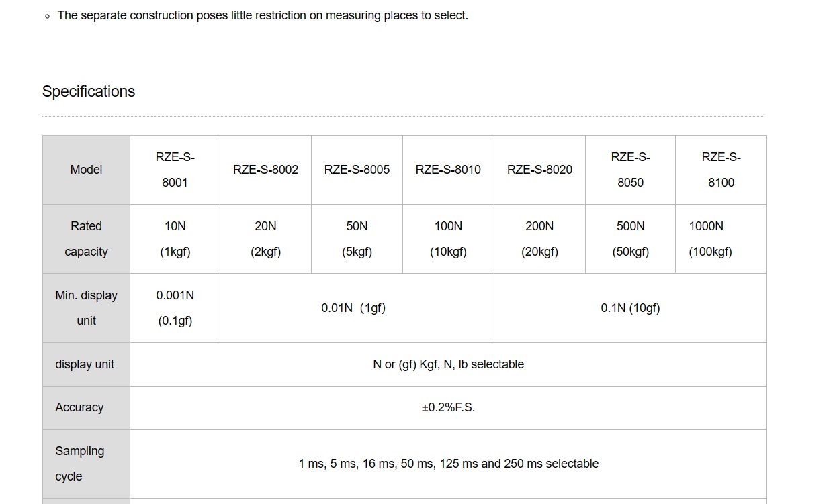Click the RZE-S-8050 model cell
Screen dimensions: 835x504
tap(630, 170)
